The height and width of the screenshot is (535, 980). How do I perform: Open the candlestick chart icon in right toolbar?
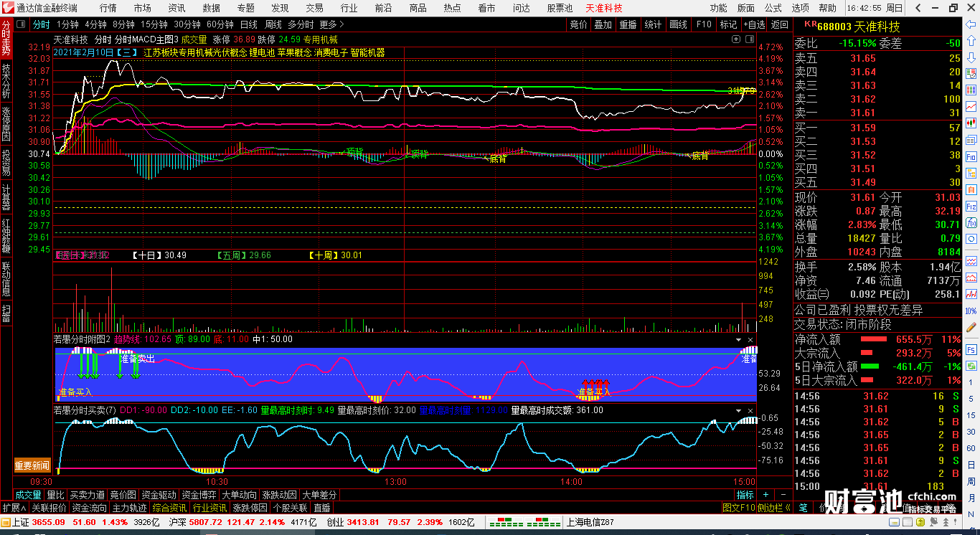point(971,123)
